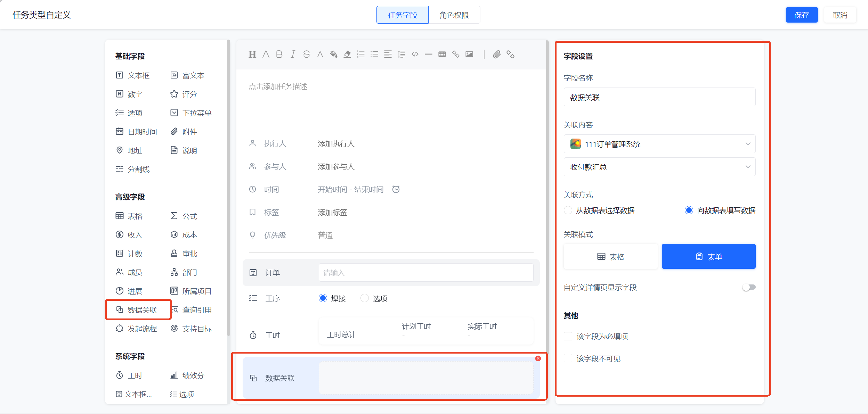868x414 pixels.
Task: Open the 111订单管理系统 dropdown
Action: (659, 144)
